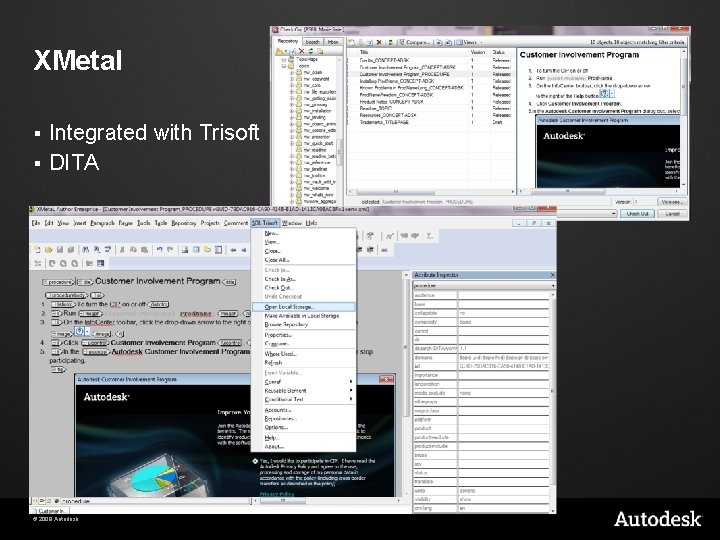Screen dimensions: 720x540
Task: Click the green refresh icon above repository tree
Action: (x=311, y=51)
